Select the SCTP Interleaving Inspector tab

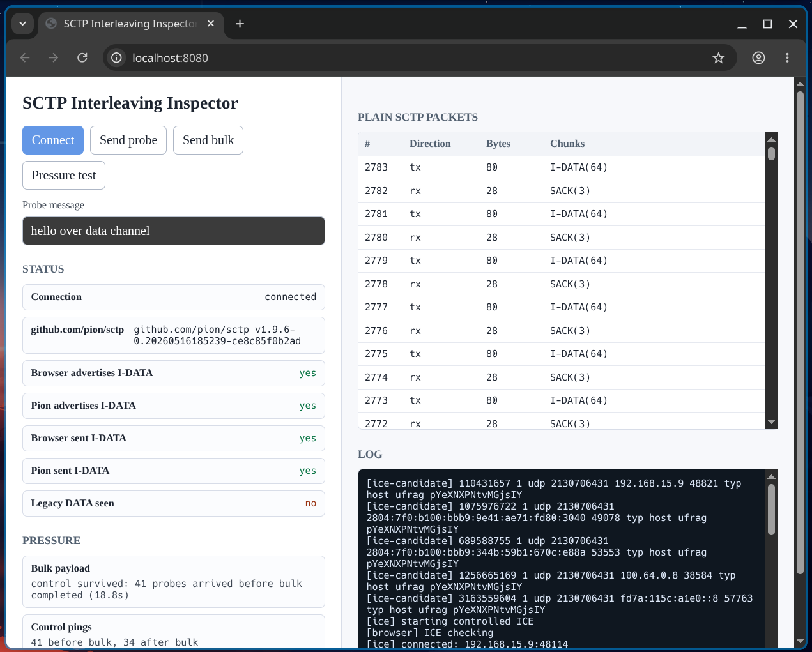point(131,24)
